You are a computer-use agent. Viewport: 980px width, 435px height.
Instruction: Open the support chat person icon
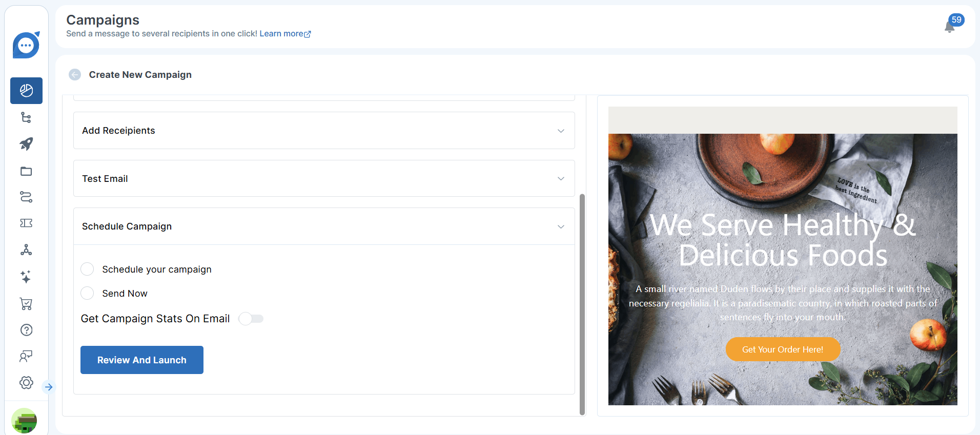coord(26,356)
